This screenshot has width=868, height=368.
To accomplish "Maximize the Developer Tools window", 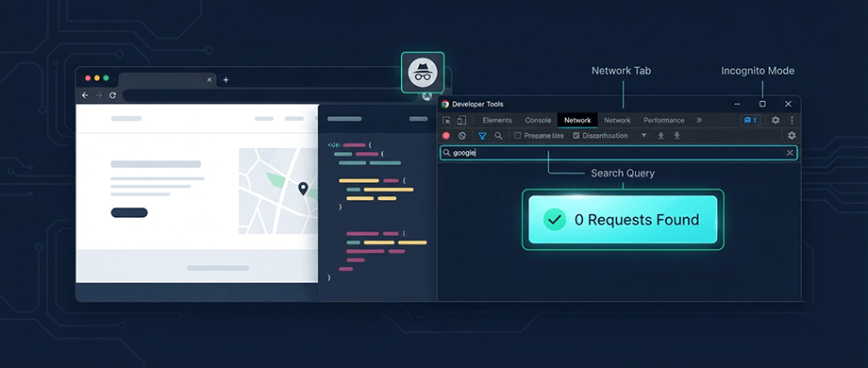I will click(762, 104).
